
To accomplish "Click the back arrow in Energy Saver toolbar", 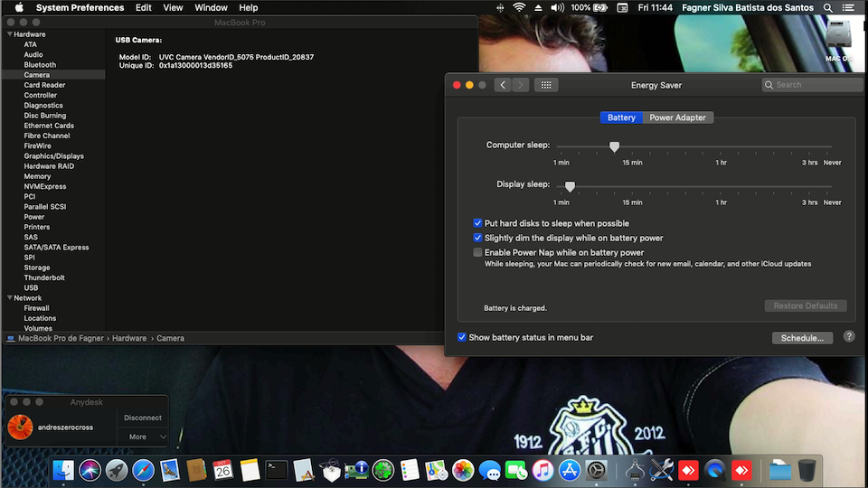I will (x=503, y=85).
